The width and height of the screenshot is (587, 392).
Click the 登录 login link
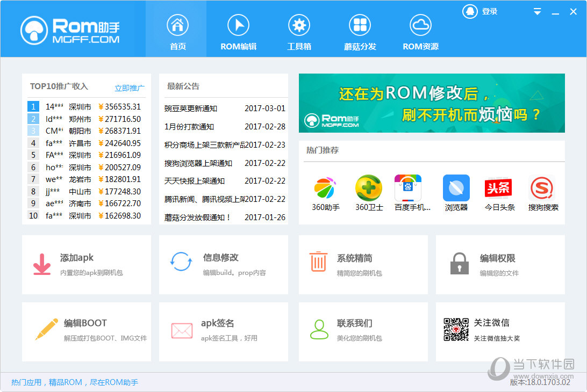point(490,12)
